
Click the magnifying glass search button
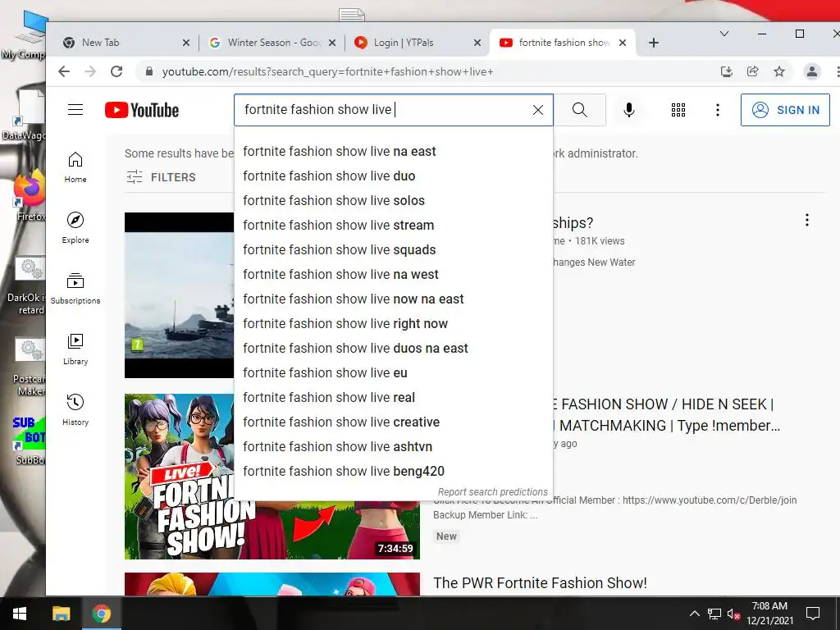pyautogui.click(x=580, y=110)
